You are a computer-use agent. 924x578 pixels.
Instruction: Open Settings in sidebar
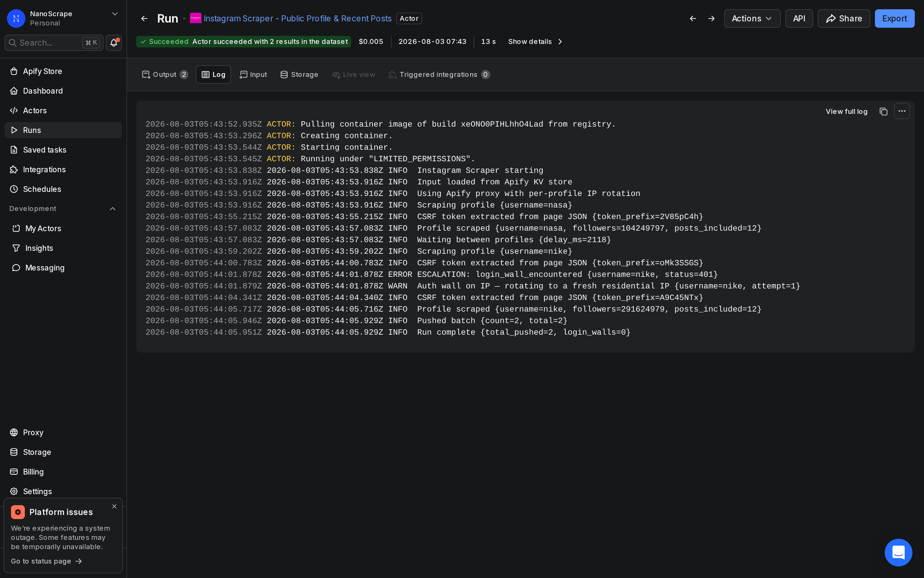click(64, 491)
